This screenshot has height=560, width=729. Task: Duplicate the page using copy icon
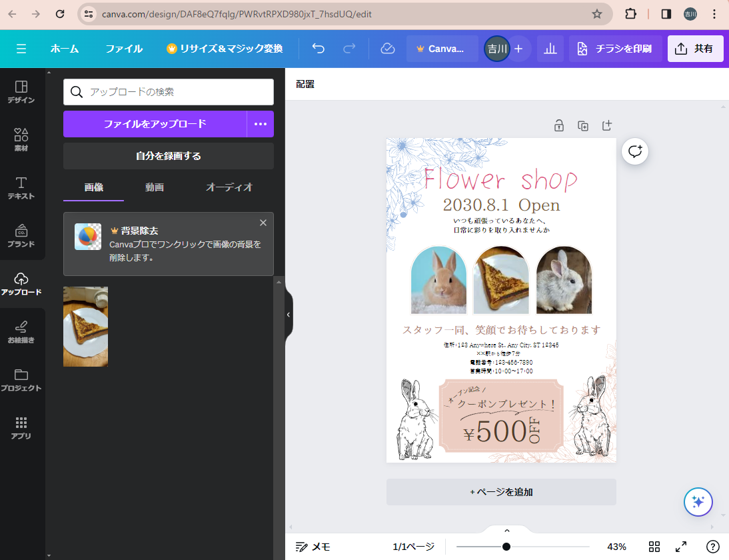(583, 125)
